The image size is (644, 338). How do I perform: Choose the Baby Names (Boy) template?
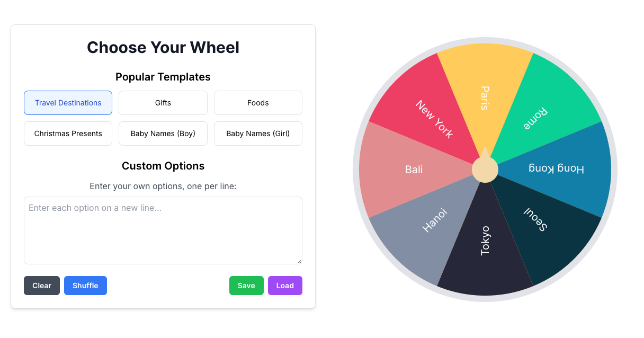click(x=163, y=134)
